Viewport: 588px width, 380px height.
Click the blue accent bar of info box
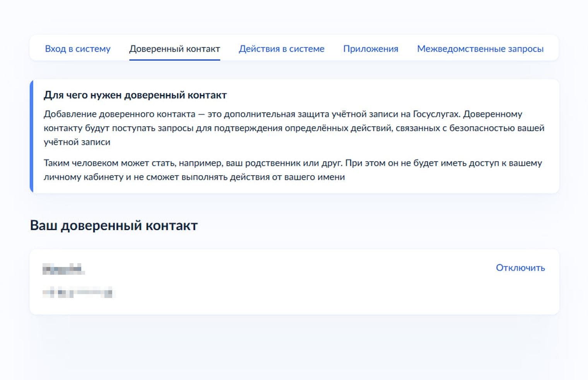(x=32, y=136)
